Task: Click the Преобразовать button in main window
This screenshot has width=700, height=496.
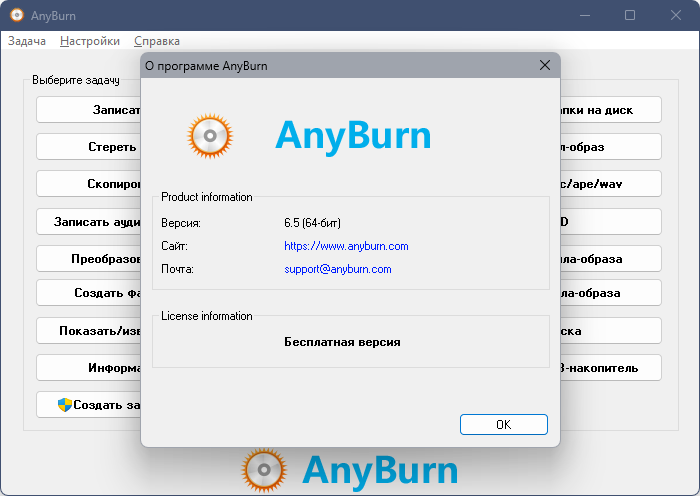Action: (88, 259)
